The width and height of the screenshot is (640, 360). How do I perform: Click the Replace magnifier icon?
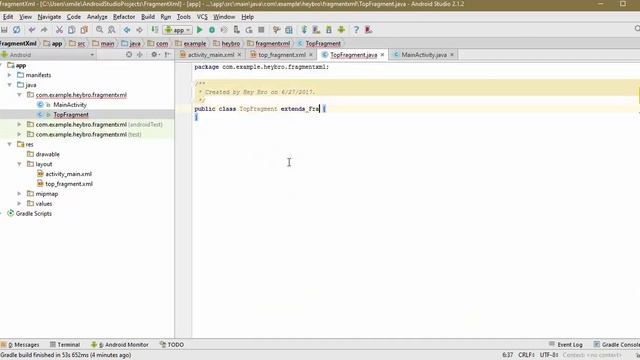(x=111, y=30)
